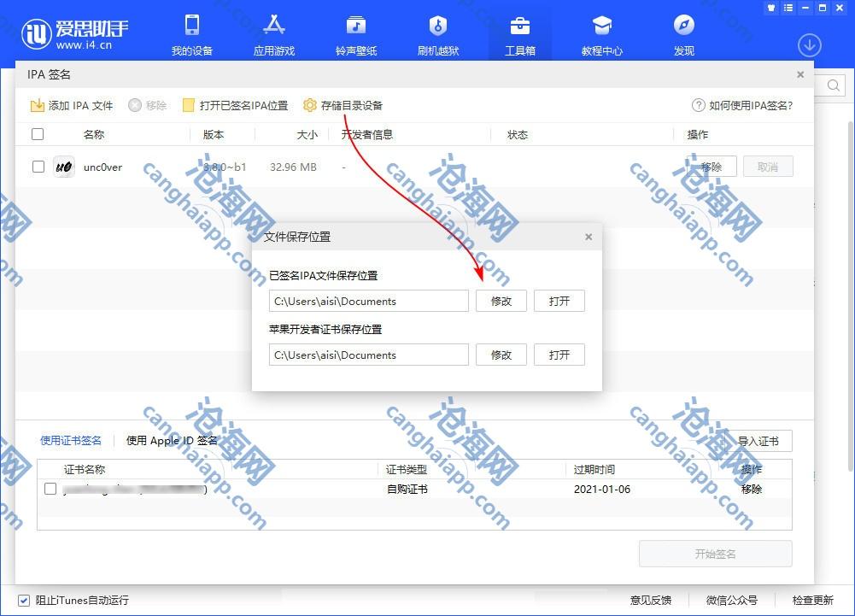The width and height of the screenshot is (855, 616).
Task: Click 添加 IPA 文件 toolbar item
Action: (72, 106)
